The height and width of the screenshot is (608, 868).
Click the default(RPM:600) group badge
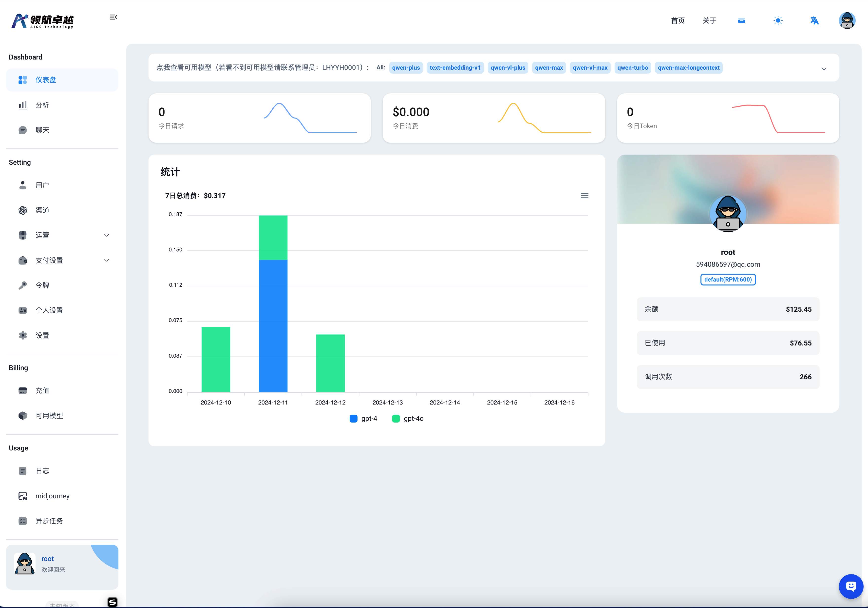coord(728,280)
